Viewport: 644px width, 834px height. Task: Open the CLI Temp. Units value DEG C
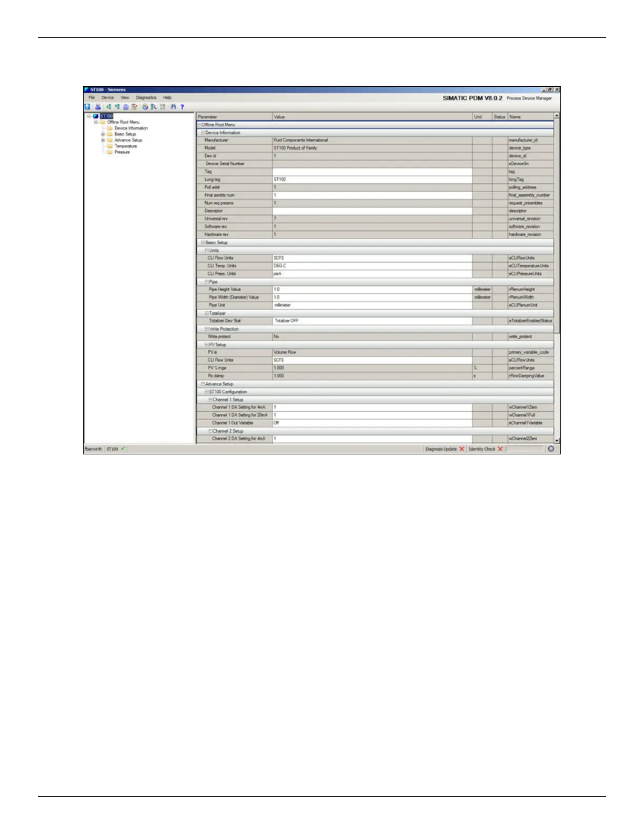[x=372, y=266]
